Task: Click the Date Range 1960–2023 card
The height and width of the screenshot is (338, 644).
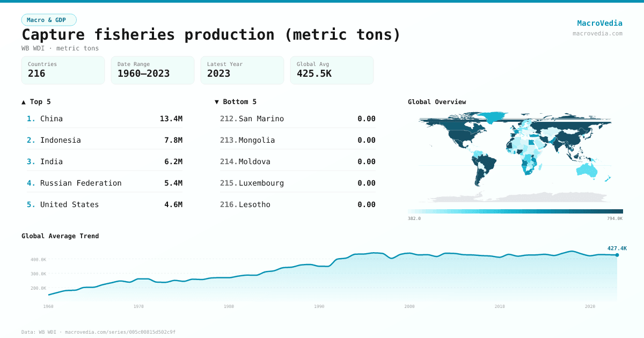Action: tap(152, 70)
